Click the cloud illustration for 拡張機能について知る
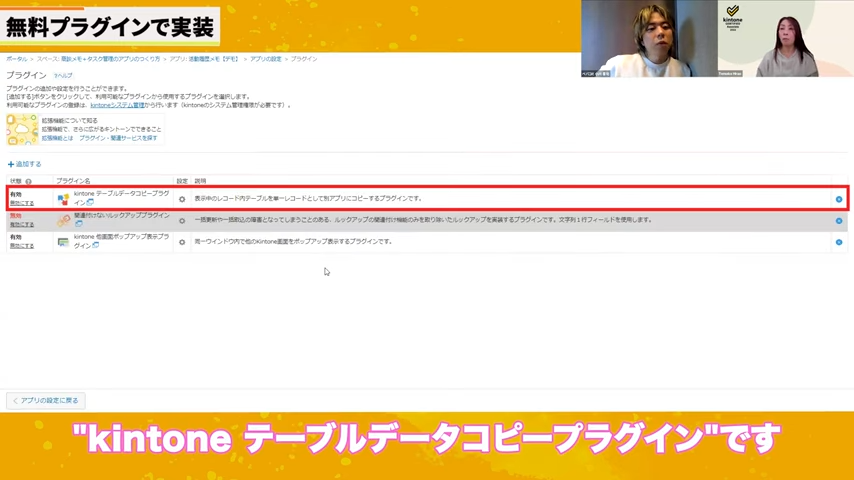854x480 pixels. [22, 129]
